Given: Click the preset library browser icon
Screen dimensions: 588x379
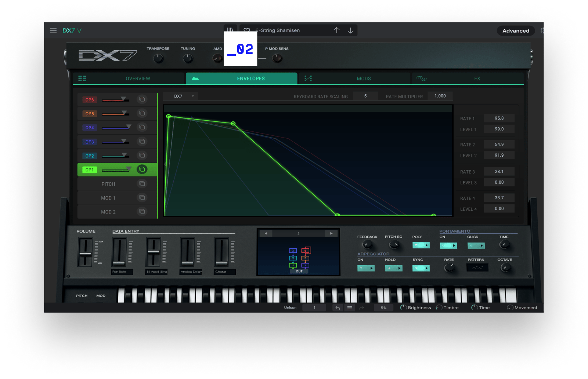Looking at the screenshot, I should [x=230, y=30].
